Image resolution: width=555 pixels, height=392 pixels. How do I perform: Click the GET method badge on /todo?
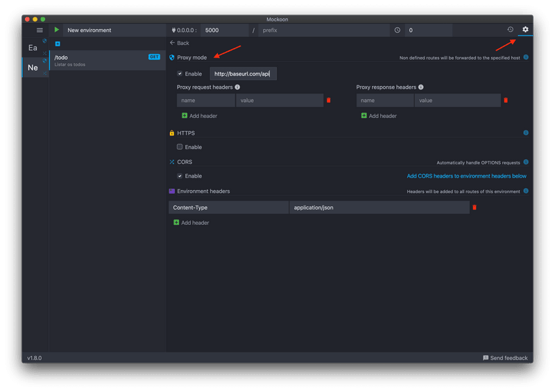coord(154,57)
